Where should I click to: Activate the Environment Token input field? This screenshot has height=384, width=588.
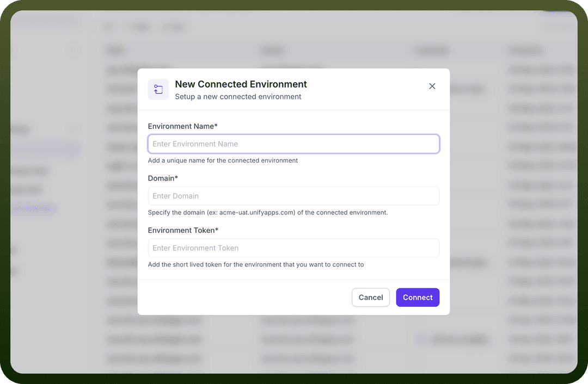coord(293,248)
